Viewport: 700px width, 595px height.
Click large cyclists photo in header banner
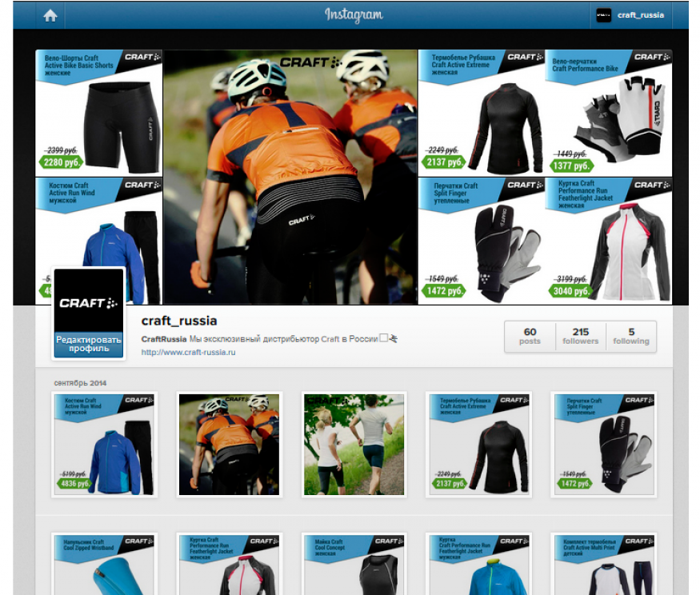[290, 178]
